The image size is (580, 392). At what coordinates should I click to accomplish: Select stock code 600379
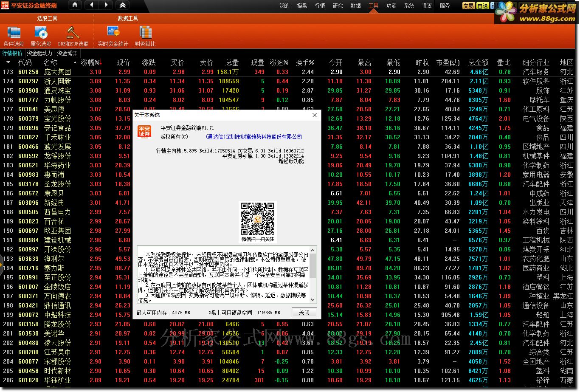tap(28, 118)
